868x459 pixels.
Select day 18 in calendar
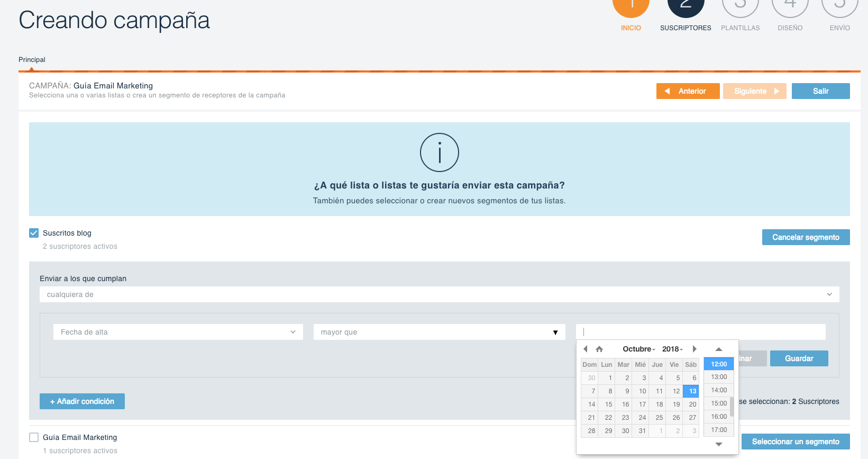[x=657, y=404]
